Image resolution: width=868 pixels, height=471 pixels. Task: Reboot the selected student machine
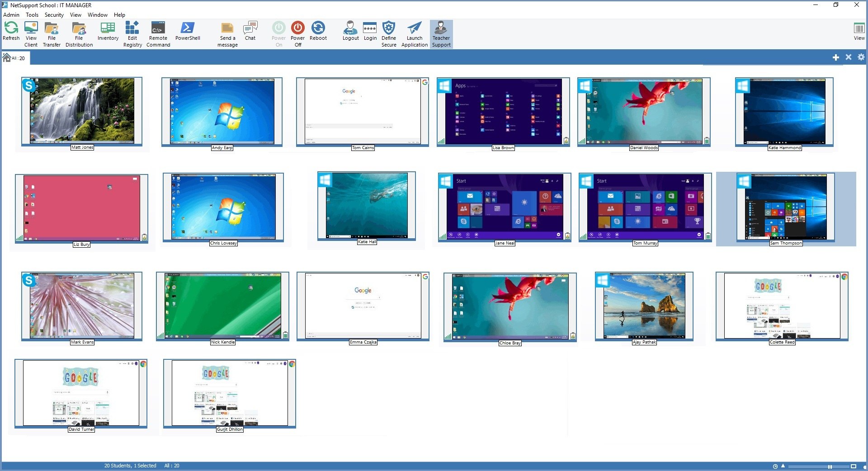[x=318, y=28]
